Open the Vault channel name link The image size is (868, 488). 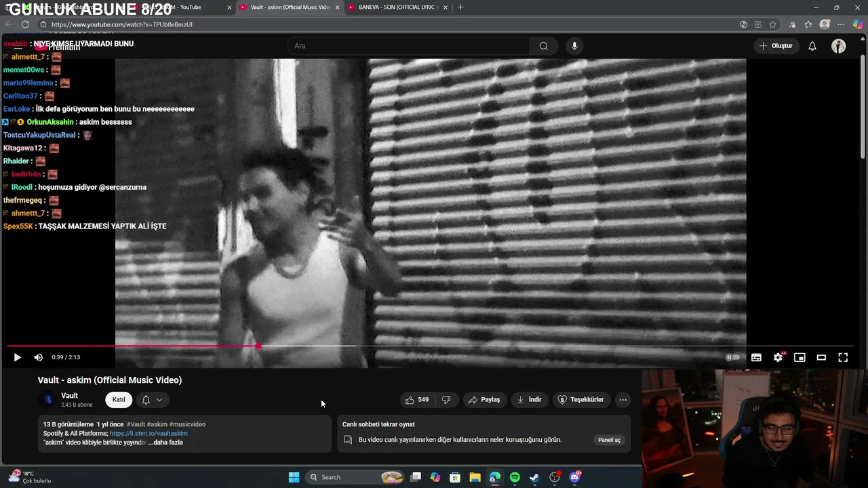(x=69, y=396)
